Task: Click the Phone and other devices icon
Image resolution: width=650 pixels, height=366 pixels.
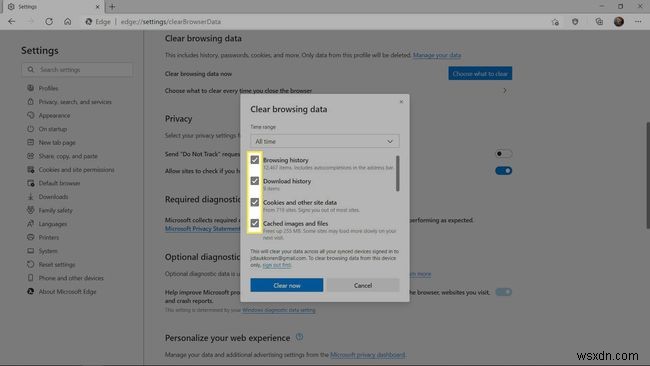Action: point(30,278)
